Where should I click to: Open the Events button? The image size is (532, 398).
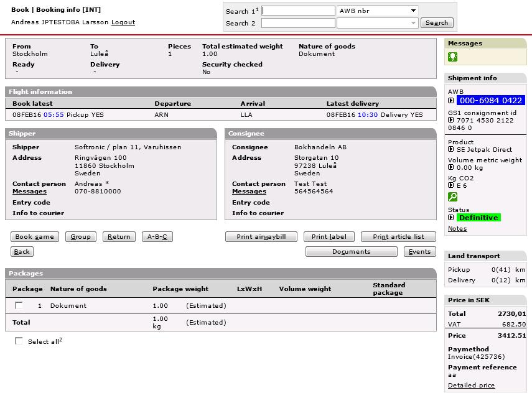click(x=420, y=251)
